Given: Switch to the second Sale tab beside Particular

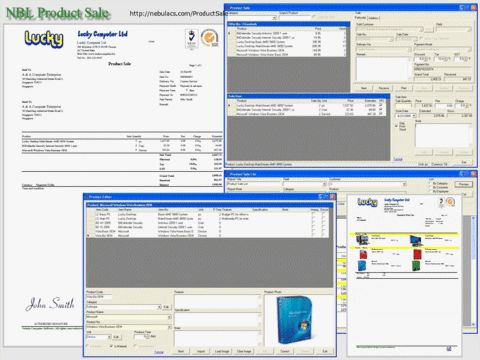Looking at the screenshot, I should click(x=373, y=18).
